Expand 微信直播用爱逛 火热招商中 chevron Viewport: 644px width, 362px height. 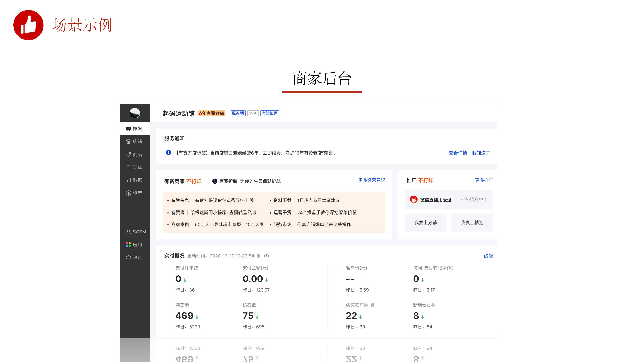(485, 200)
